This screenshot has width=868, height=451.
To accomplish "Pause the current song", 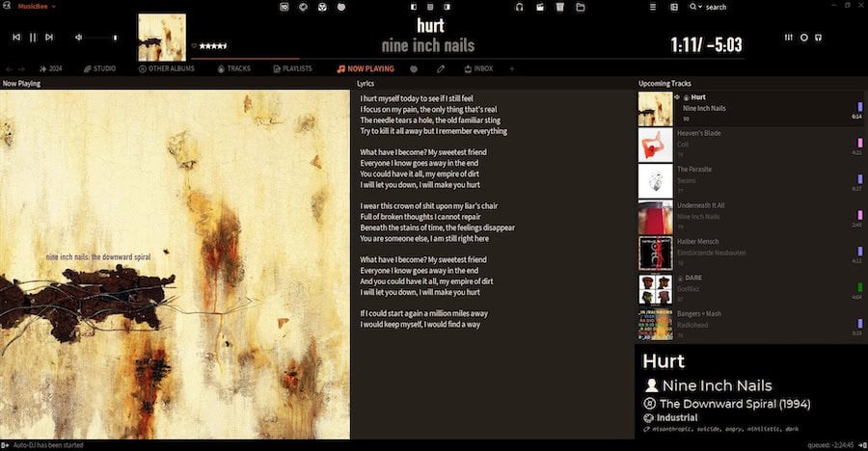I will (33, 37).
